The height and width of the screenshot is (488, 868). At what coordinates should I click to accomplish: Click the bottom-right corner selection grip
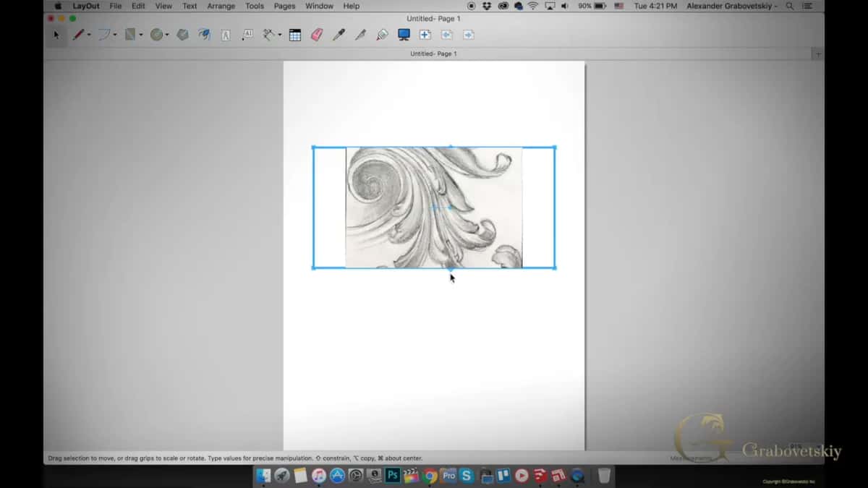pyautogui.click(x=555, y=268)
